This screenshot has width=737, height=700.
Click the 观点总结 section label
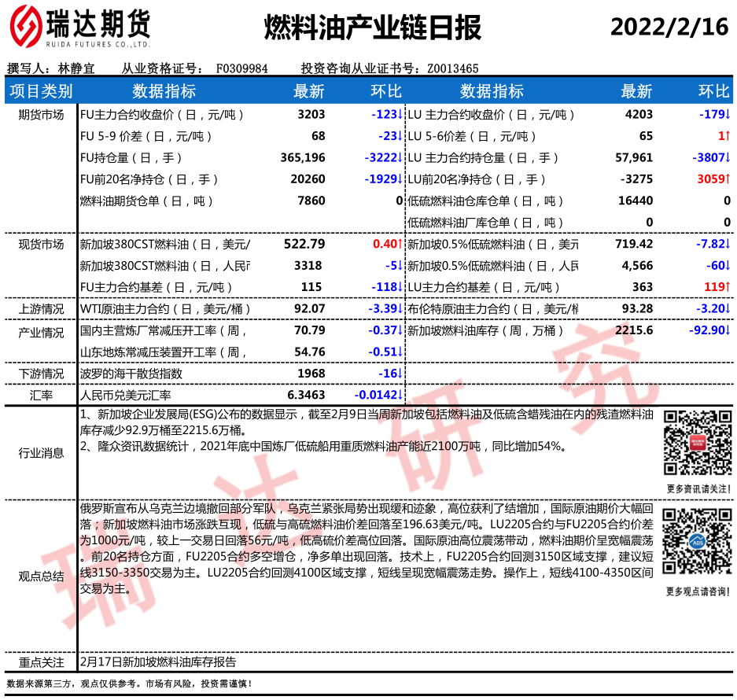pos(41,576)
